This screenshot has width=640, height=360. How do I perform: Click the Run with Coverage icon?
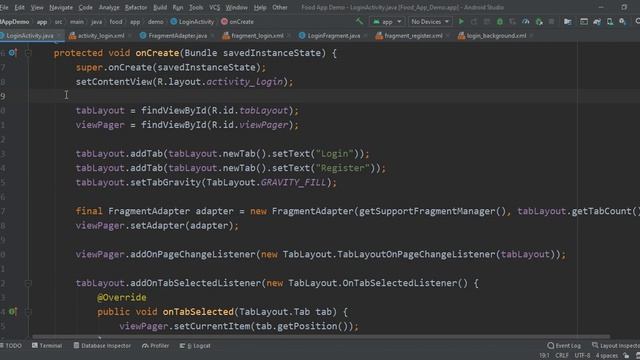pos(512,21)
